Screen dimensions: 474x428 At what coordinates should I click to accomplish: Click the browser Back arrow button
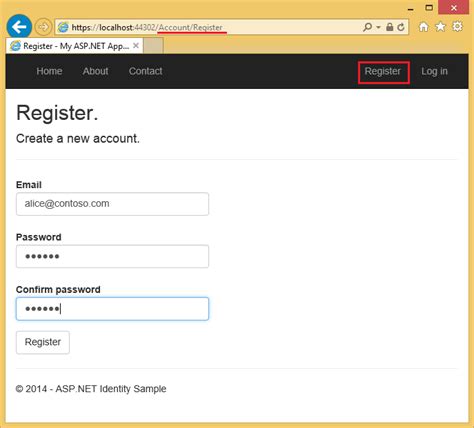[19, 26]
